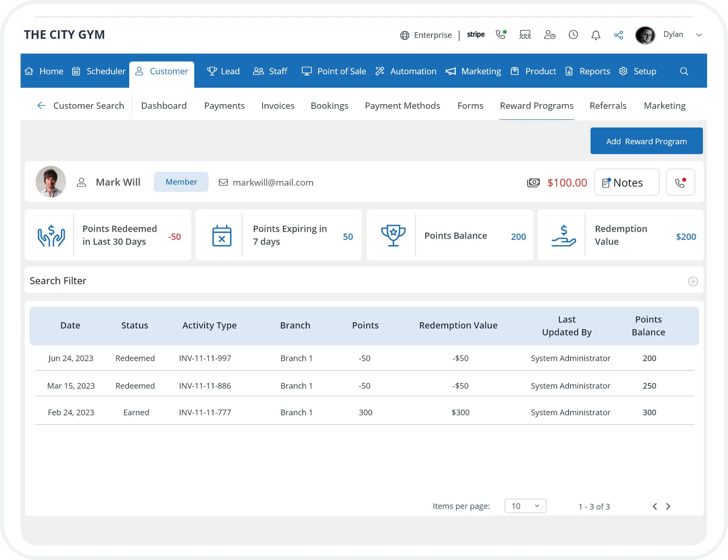Click the phone call icon in header
The image size is (728, 560).
(501, 35)
